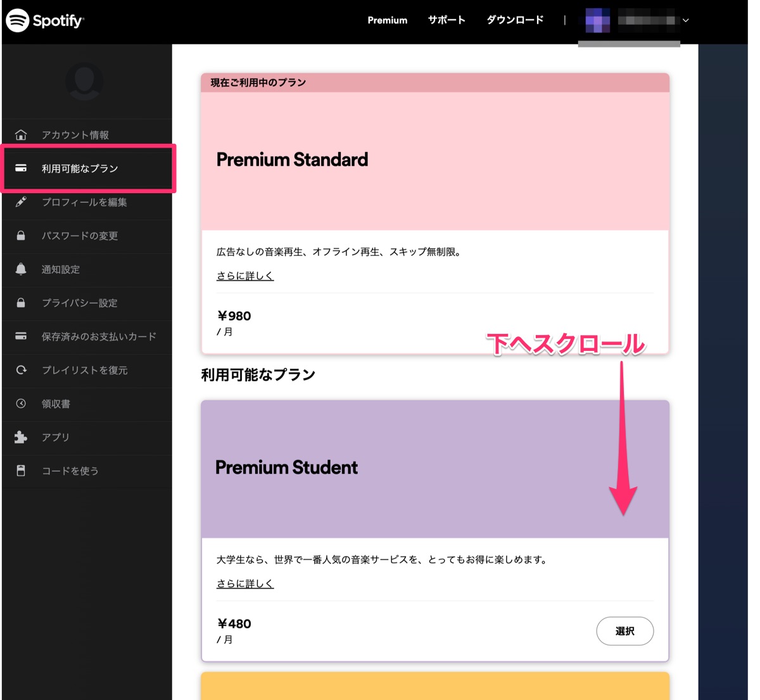Open さらに詳しく link under Premium Standard
The image size is (760, 700).
pos(245,276)
